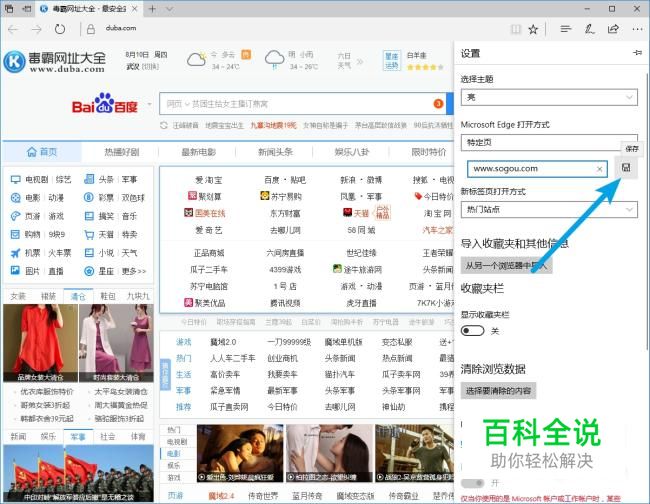Clear the www.sogou.com field with X

pos(599,169)
